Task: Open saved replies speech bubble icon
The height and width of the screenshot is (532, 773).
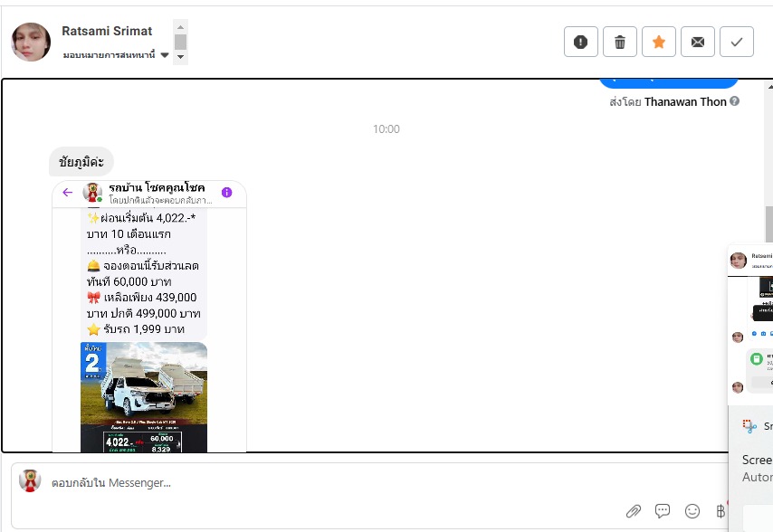Action: [x=662, y=511]
